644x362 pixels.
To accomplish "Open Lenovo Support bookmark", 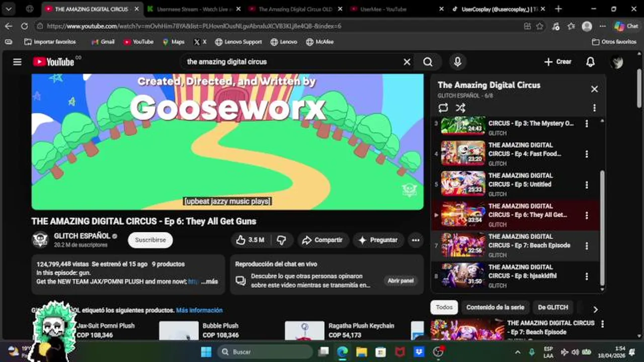I will (238, 42).
